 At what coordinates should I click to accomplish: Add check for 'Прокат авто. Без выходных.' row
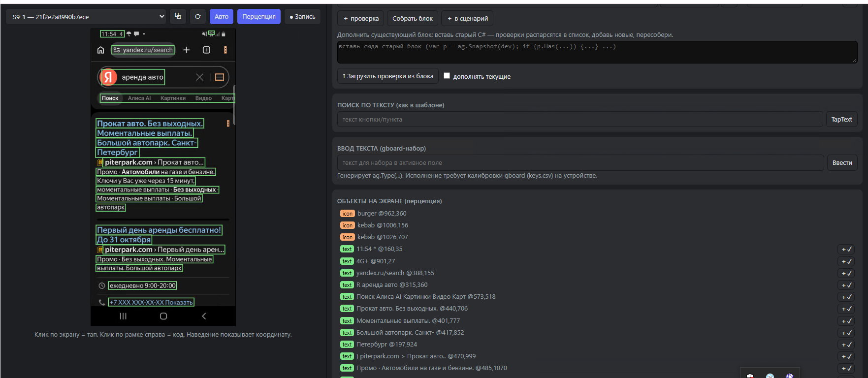pyautogui.click(x=847, y=309)
